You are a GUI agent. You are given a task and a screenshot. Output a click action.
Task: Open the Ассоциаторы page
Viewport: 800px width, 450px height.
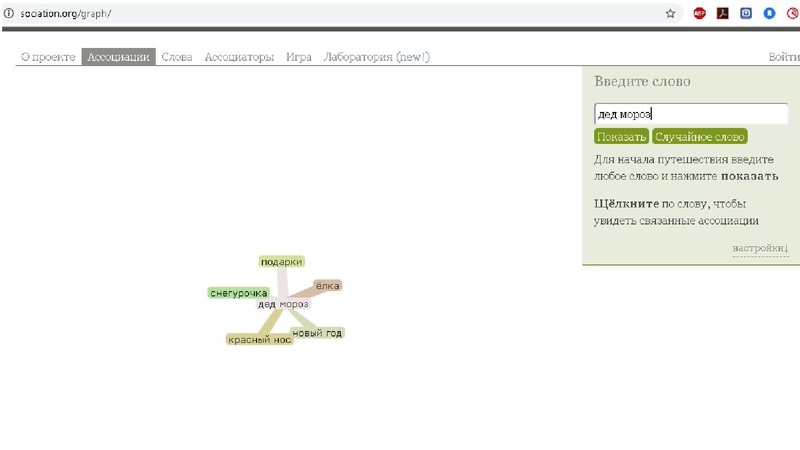pos(239,57)
